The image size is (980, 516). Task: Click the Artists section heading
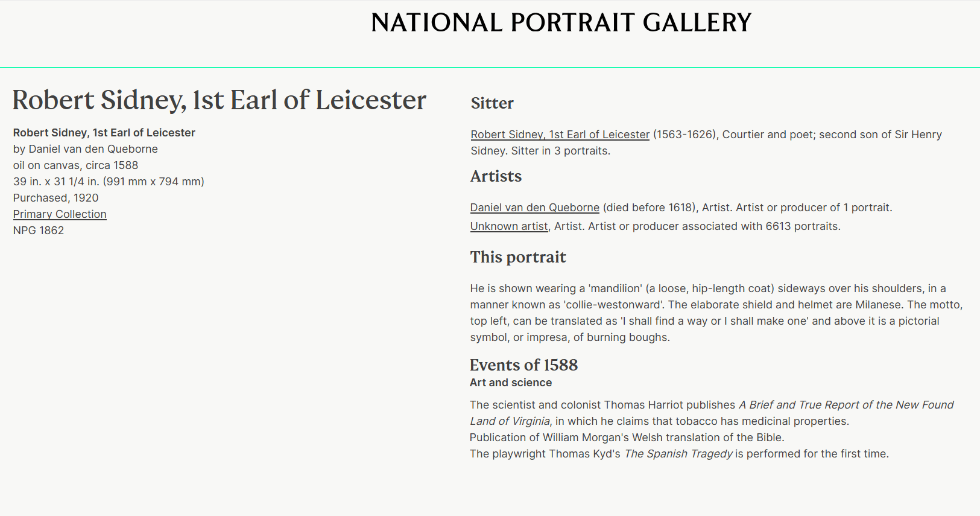click(496, 176)
